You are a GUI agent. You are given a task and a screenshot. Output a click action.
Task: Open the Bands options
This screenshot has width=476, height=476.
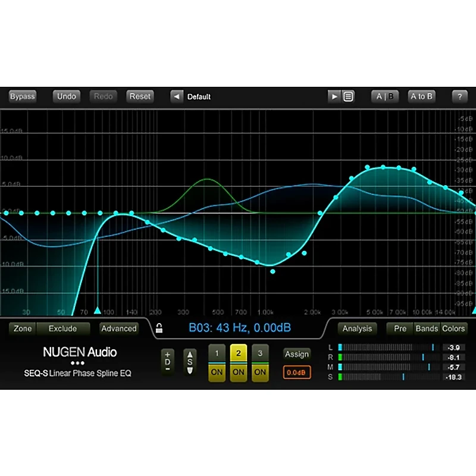click(x=427, y=329)
